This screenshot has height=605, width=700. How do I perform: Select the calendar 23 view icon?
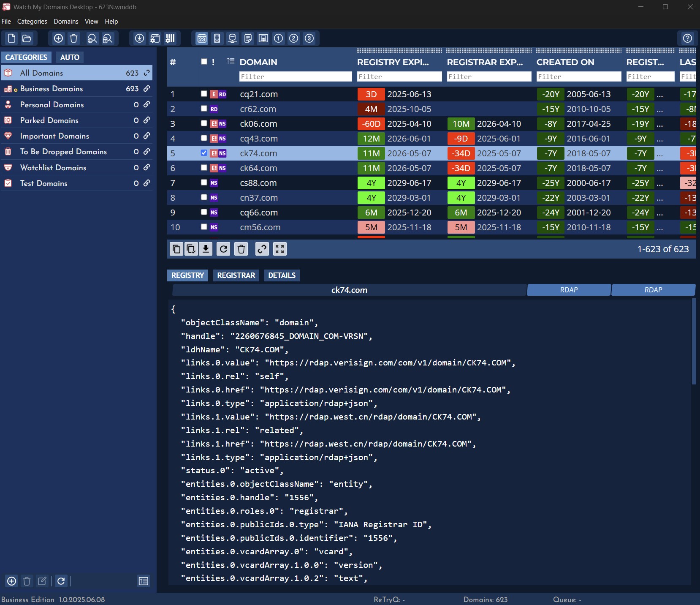click(x=202, y=38)
